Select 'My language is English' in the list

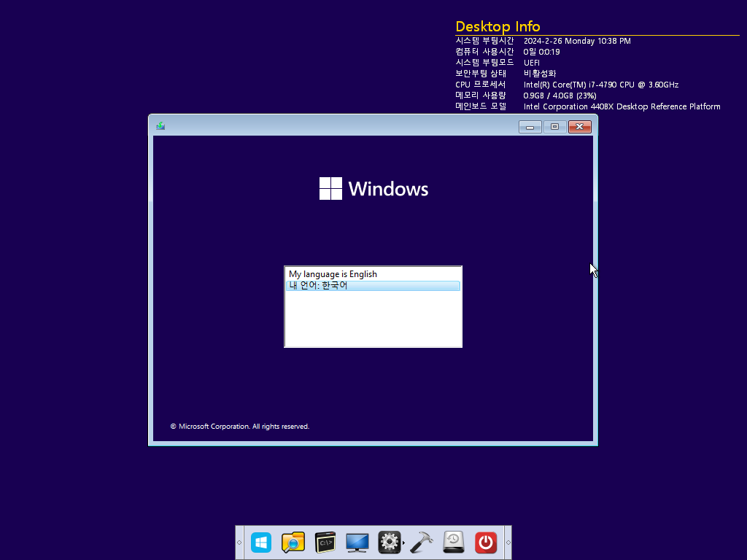tap(373, 274)
